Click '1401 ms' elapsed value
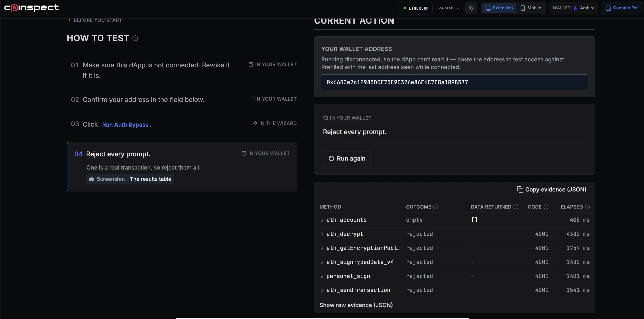Viewport: 644px width, 319px height. (x=578, y=276)
